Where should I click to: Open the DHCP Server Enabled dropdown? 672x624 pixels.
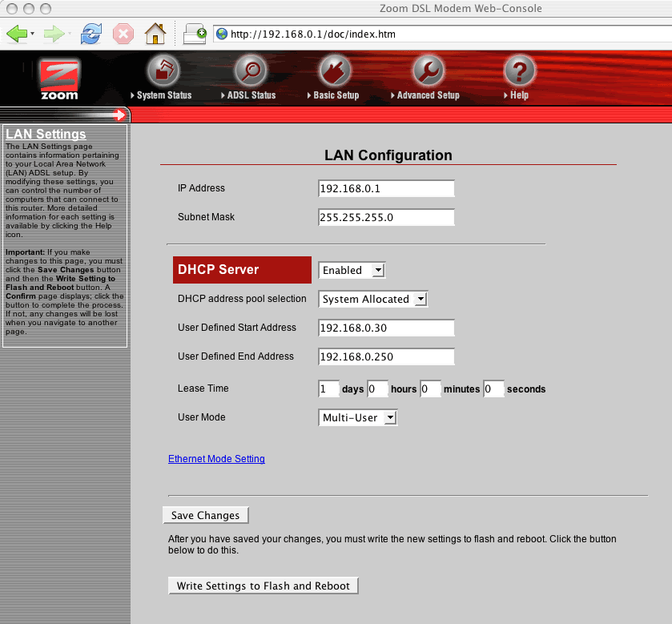click(352, 271)
